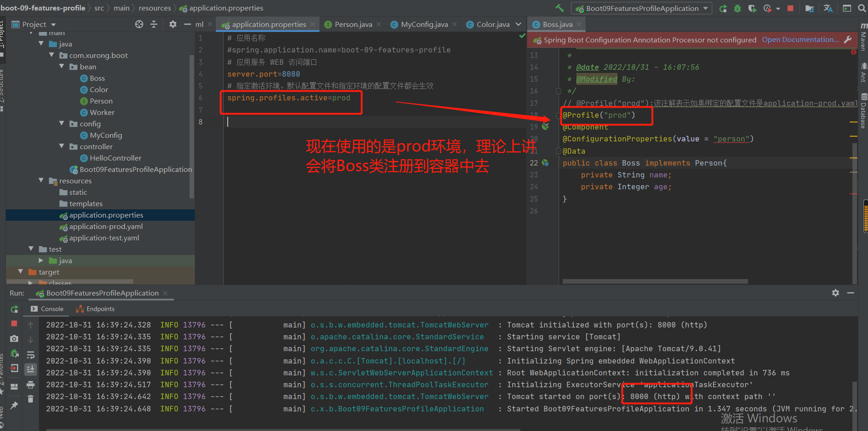Open Search Everywhere magnifier
This screenshot has height=431, width=868.
[862, 8]
